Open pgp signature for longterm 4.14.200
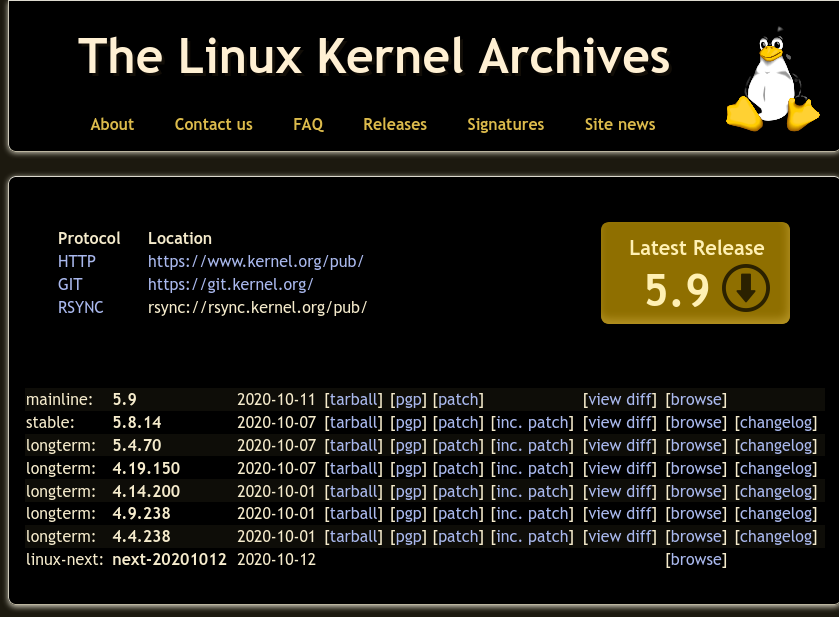The height and width of the screenshot is (617, 839). pyautogui.click(x=408, y=491)
